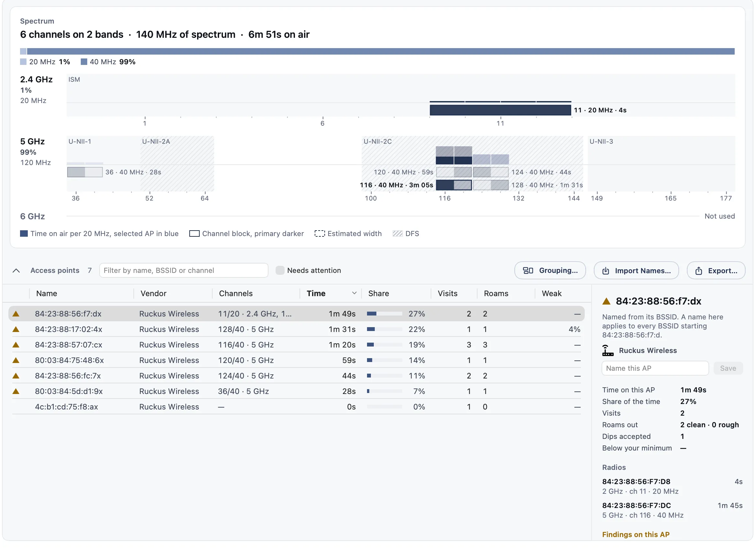
Task: Sort by the Roams column header
Action: point(496,294)
